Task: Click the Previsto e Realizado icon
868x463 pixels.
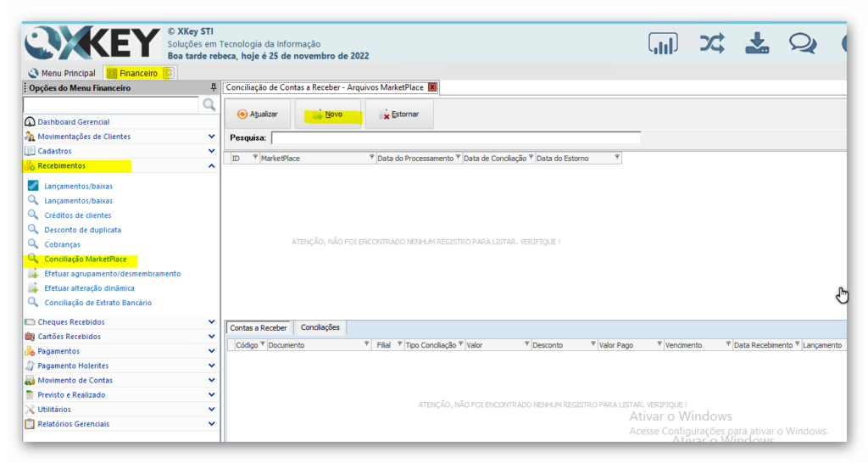Action: point(30,395)
